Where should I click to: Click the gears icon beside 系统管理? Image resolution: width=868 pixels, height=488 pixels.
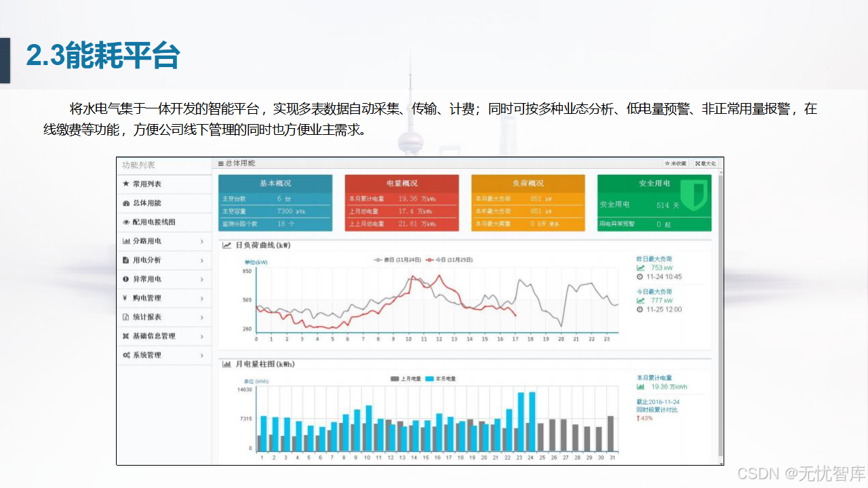coord(126,355)
